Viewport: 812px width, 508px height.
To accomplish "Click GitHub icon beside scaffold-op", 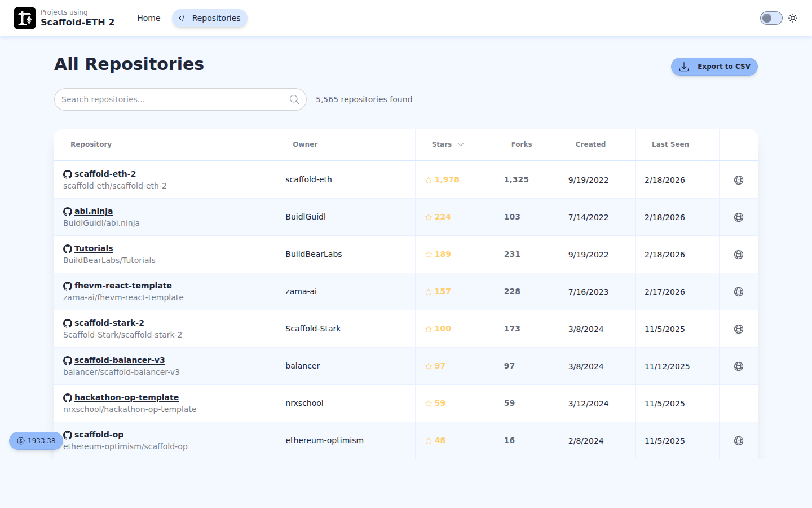I will pyautogui.click(x=68, y=435).
